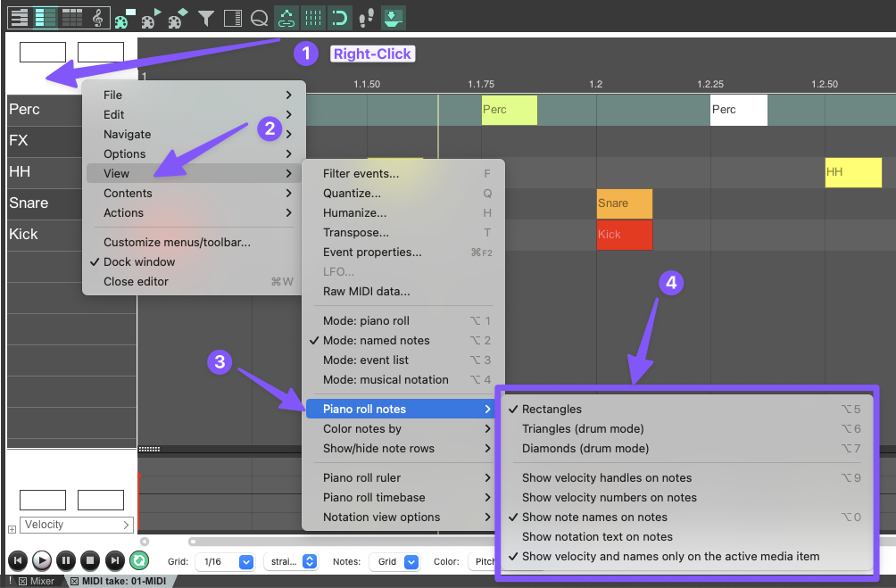The height and width of the screenshot is (588, 896).
Task: Toggle the repeat loop button
Action: (138, 560)
